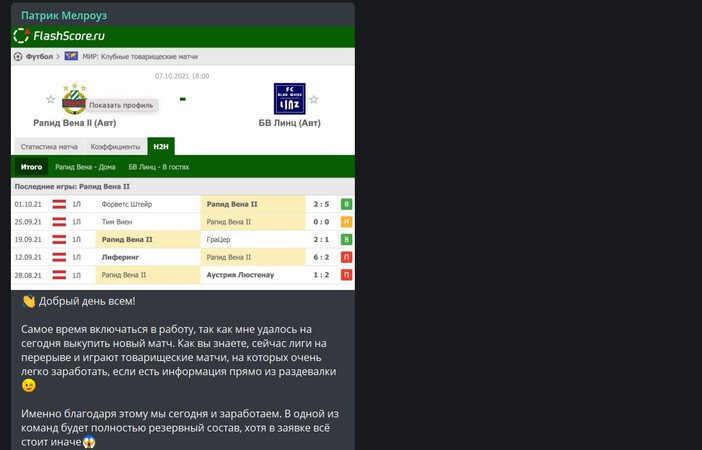Click the Футбол breadcrumb link
This screenshot has height=450, width=702.
(x=39, y=56)
